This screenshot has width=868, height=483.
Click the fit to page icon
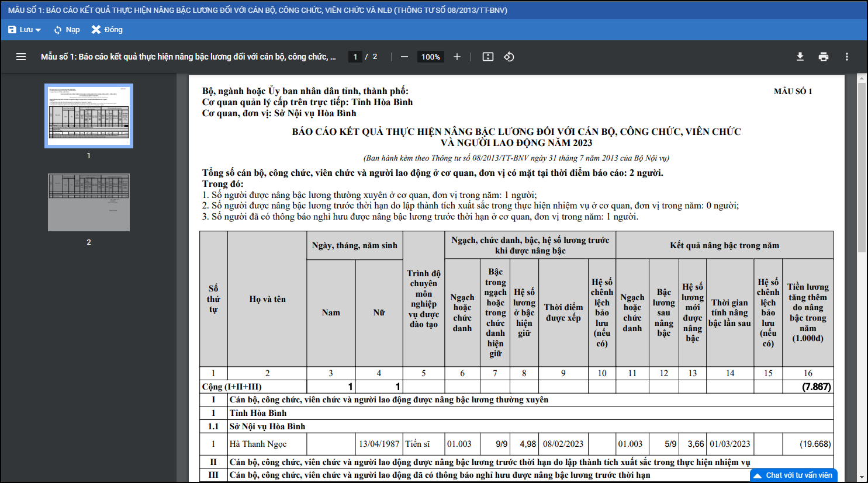[488, 57]
